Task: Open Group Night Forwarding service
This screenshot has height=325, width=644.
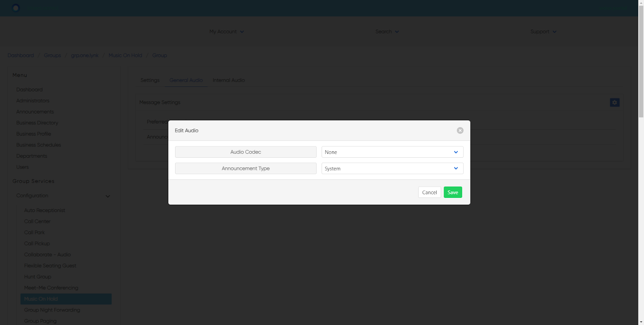Action: (x=52, y=310)
